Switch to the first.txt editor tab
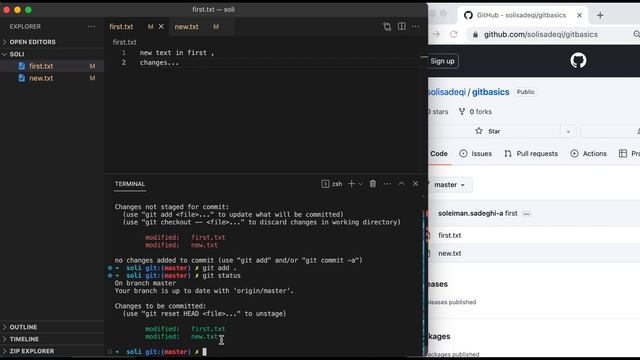This screenshot has height=360, width=640. [121, 27]
